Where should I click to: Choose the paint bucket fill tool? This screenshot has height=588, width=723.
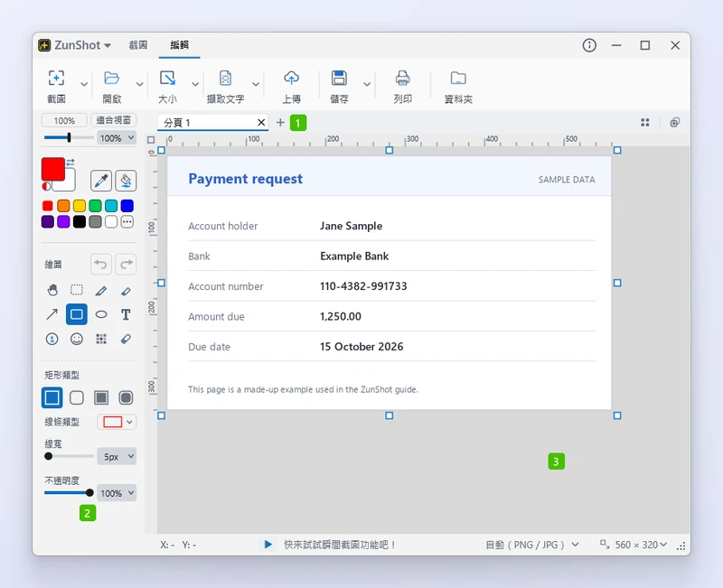pos(126,180)
